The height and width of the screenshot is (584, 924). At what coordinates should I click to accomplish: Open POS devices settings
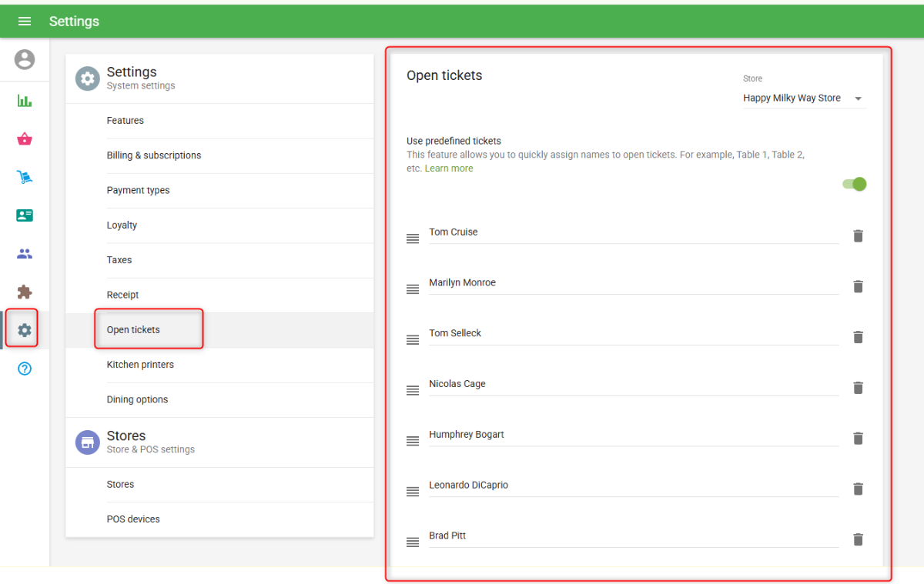pos(133,519)
